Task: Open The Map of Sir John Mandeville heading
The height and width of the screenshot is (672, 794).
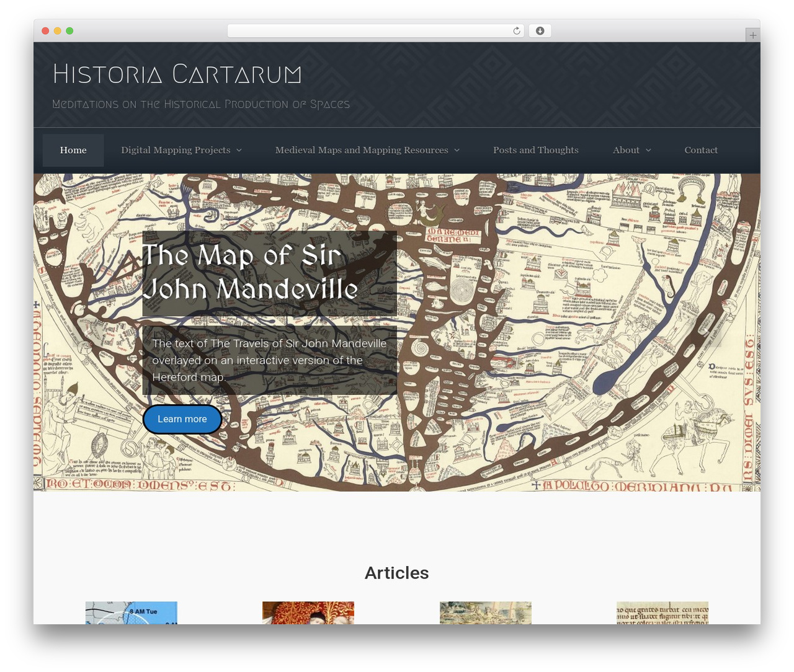Action: pos(250,272)
